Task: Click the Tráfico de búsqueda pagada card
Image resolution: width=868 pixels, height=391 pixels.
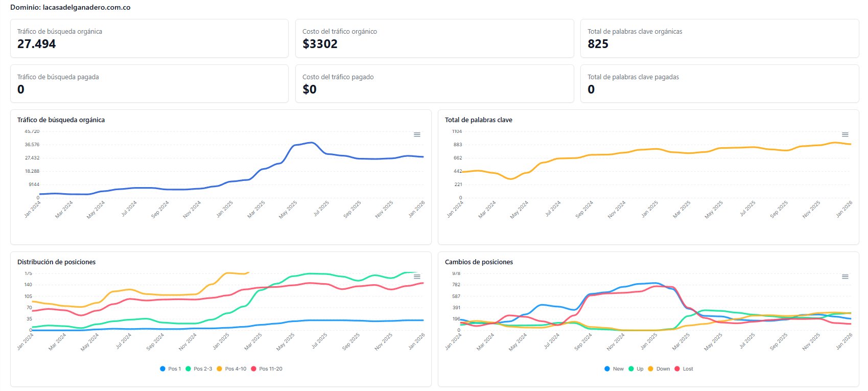Action: (149, 83)
